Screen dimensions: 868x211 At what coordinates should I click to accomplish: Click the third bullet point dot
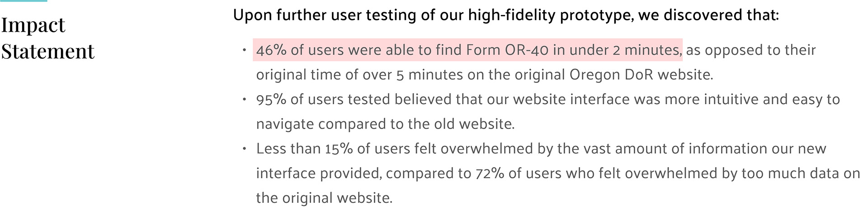click(244, 149)
